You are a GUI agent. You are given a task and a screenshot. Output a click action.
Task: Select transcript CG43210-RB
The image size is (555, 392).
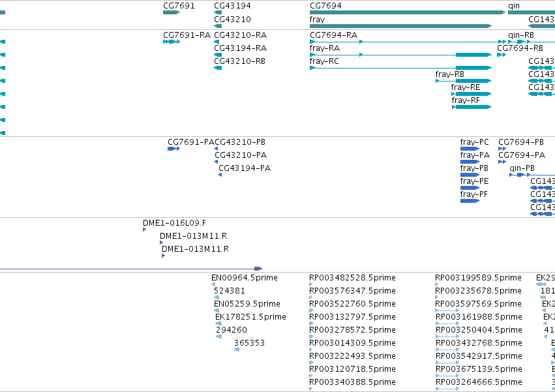(x=218, y=68)
